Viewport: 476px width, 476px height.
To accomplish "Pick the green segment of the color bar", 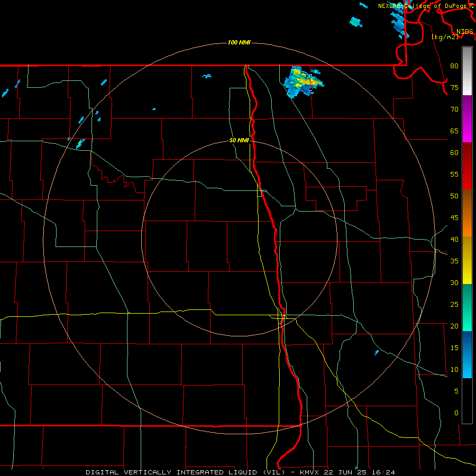I will 467,307.
